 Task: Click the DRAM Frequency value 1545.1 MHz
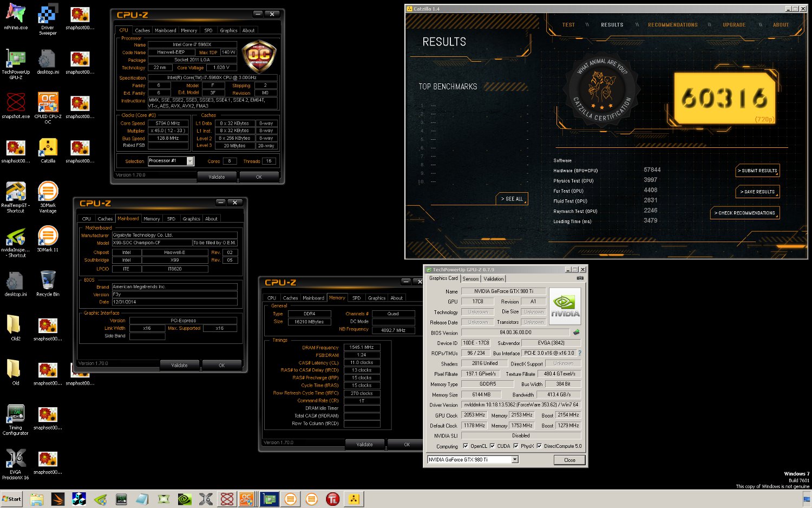coord(362,347)
